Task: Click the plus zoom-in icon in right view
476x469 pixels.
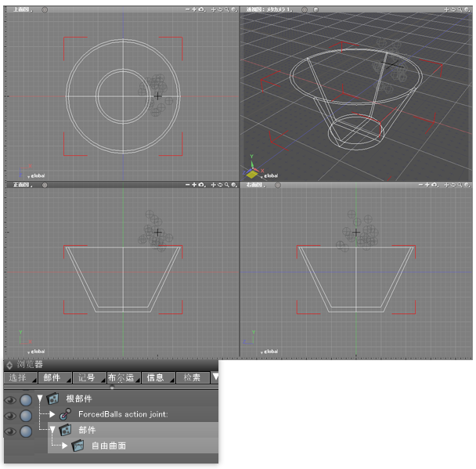Action: click(x=427, y=185)
